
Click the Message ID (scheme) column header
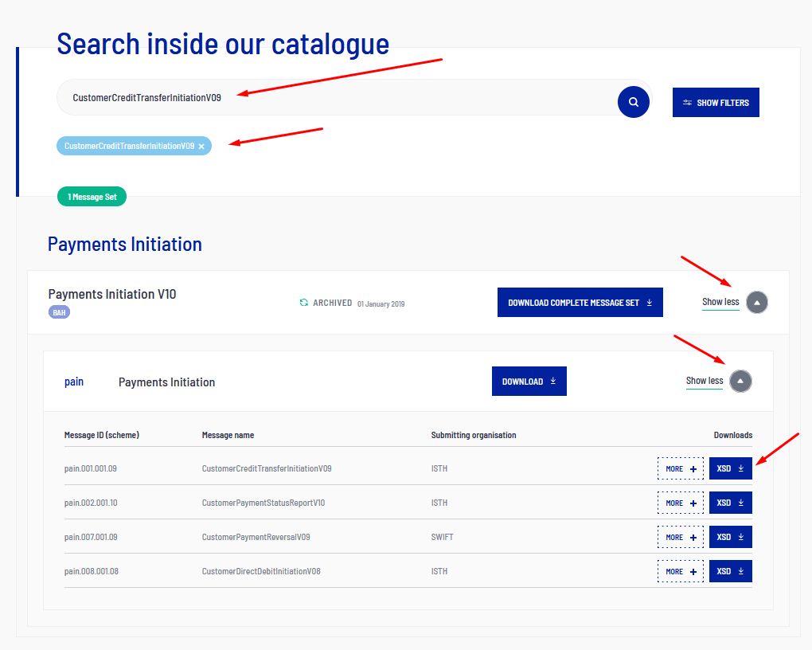(x=102, y=435)
